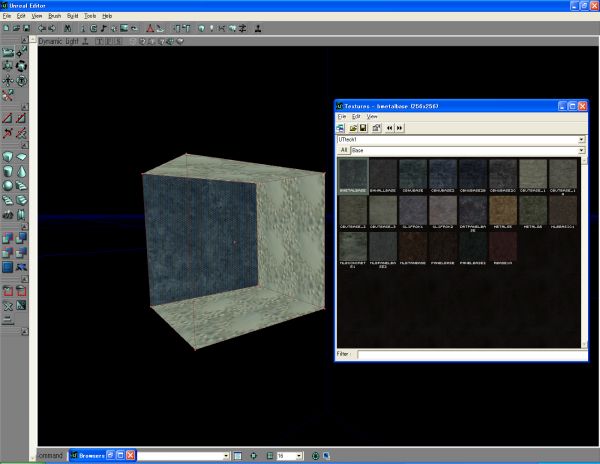Click the Add brush (CSG add) icon
This screenshot has height=464, width=600.
coord(8,238)
